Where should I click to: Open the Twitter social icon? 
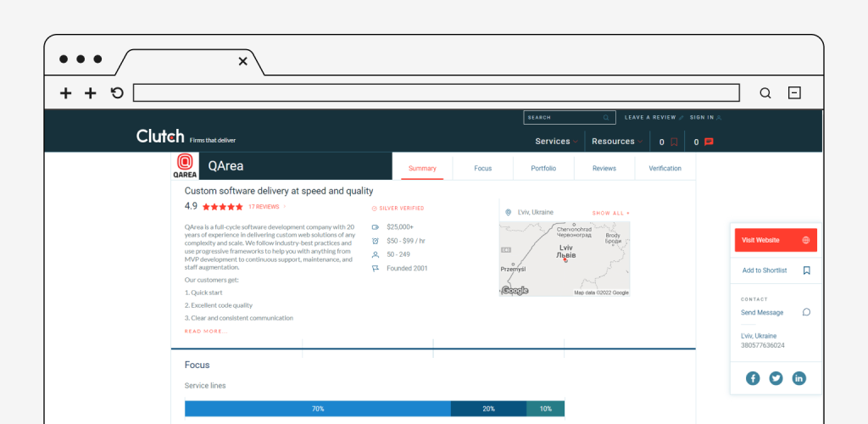tap(776, 378)
